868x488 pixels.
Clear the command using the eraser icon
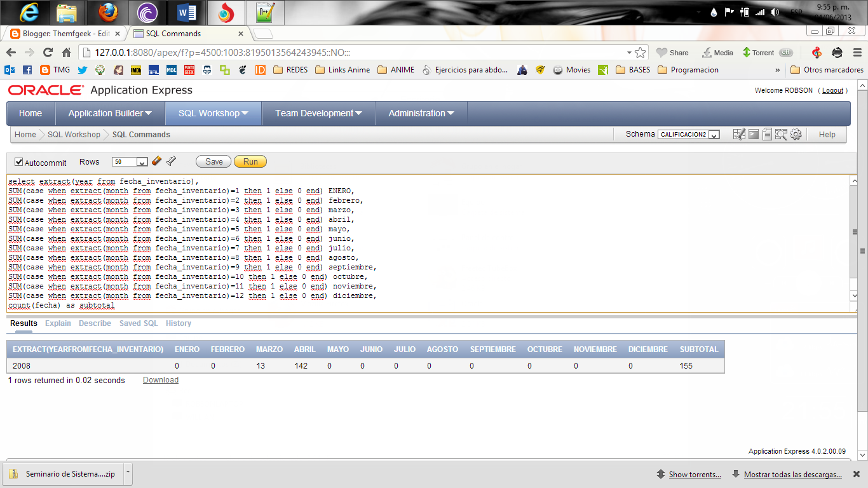tap(157, 161)
